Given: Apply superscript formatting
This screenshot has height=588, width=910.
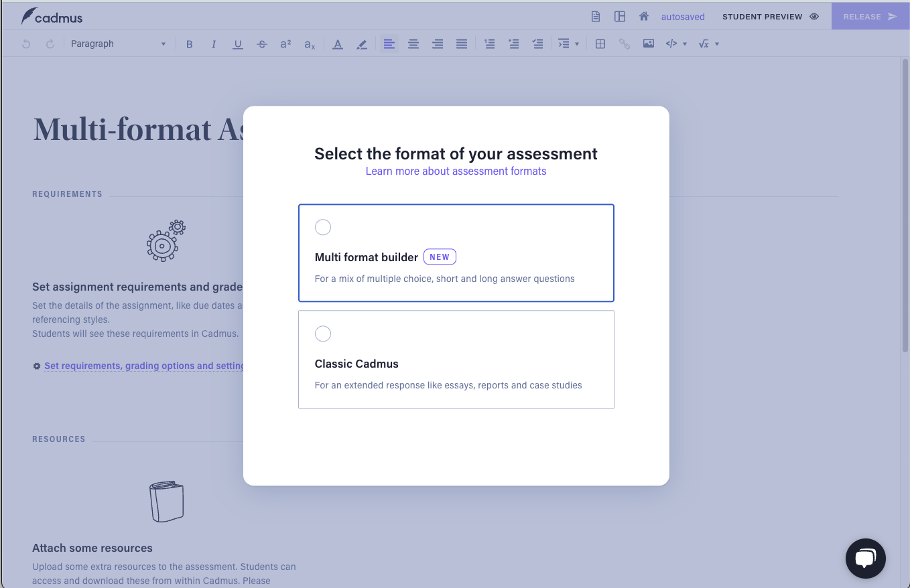Looking at the screenshot, I should tap(285, 44).
